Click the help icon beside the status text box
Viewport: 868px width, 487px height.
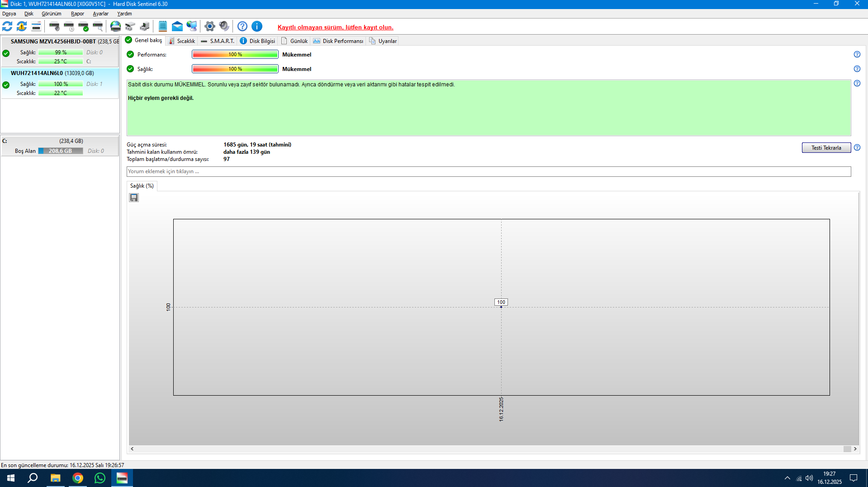click(x=857, y=83)
